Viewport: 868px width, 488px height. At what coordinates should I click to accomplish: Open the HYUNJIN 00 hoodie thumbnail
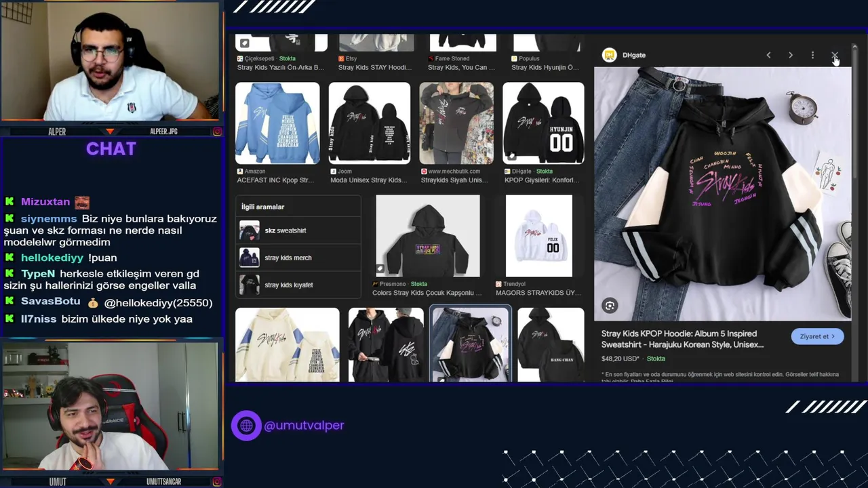point(543,123)
